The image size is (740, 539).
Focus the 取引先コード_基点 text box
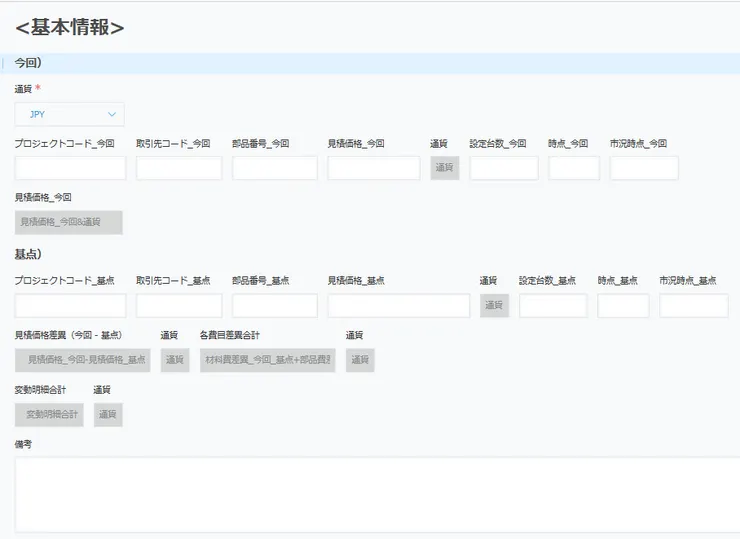tap(179, 306)
